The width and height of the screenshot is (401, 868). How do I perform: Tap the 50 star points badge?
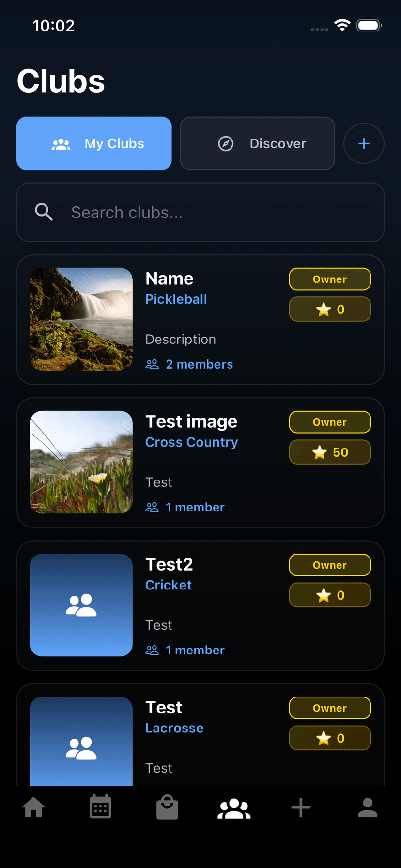(330, 452)
